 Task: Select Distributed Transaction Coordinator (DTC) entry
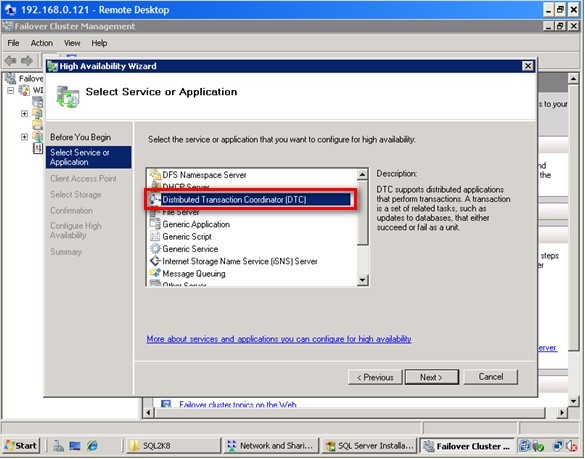(x=234, y=200)
